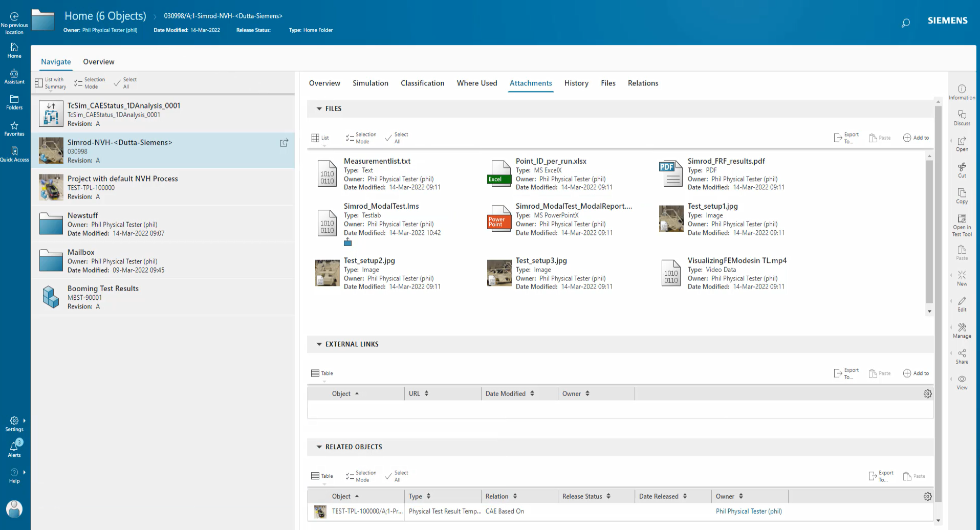Image resolution: width=980 pixels, height=530 pixels.
Task: Open the Test_setup2.jpg thumbnail
Action: (x=327, y=273)
